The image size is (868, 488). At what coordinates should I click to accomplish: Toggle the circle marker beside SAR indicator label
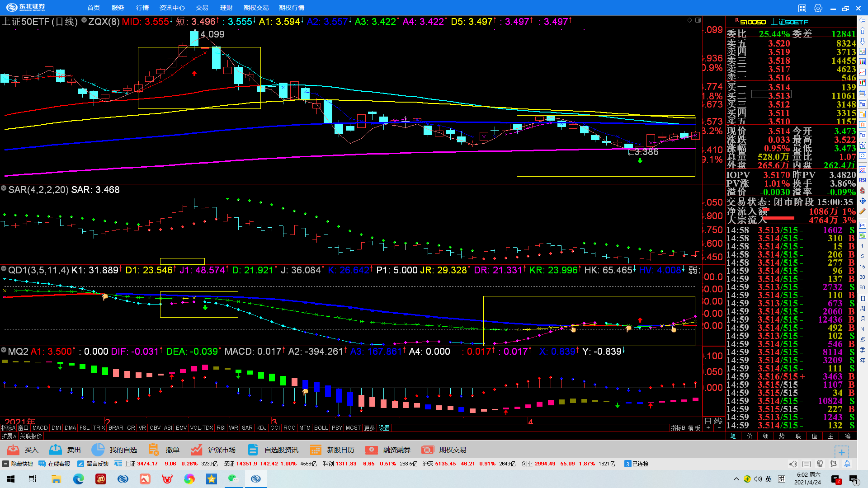(x=4, y=188)
